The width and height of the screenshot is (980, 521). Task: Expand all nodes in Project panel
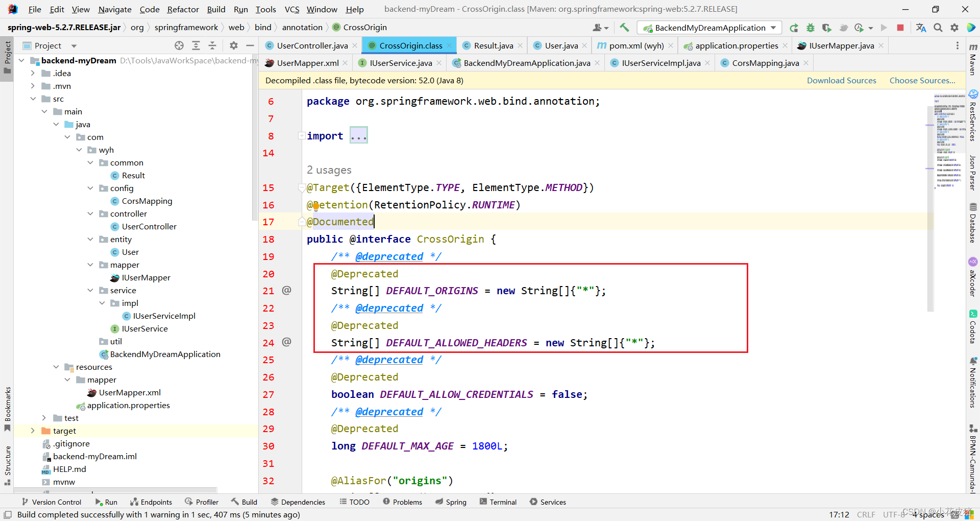pos(196,45)
